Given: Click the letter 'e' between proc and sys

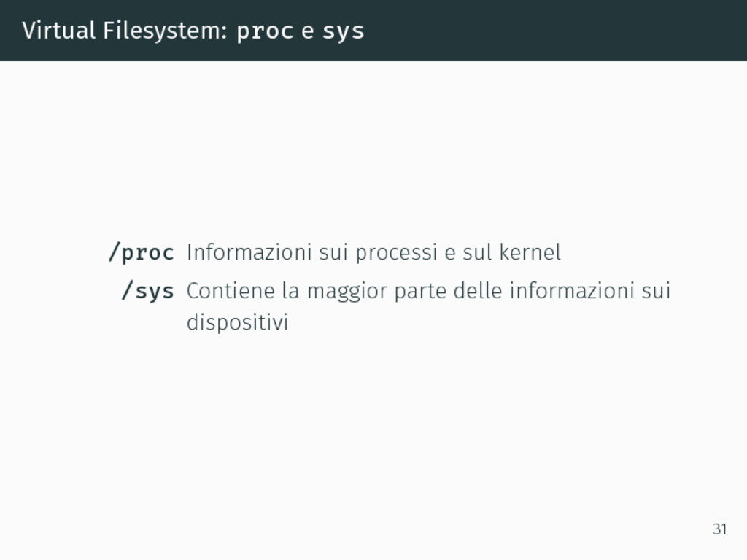Looking at the screenshot, I should 307,32.
